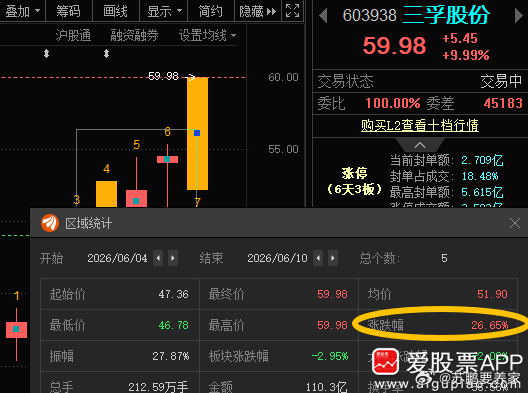Click the 封单占成交 18.48% value
528x393 pixels.
pyautogui.click(x=480, y=176)
